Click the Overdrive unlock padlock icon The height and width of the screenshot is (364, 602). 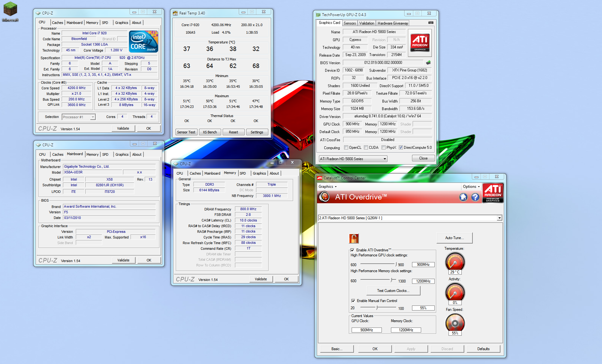(x=354, y=238)
